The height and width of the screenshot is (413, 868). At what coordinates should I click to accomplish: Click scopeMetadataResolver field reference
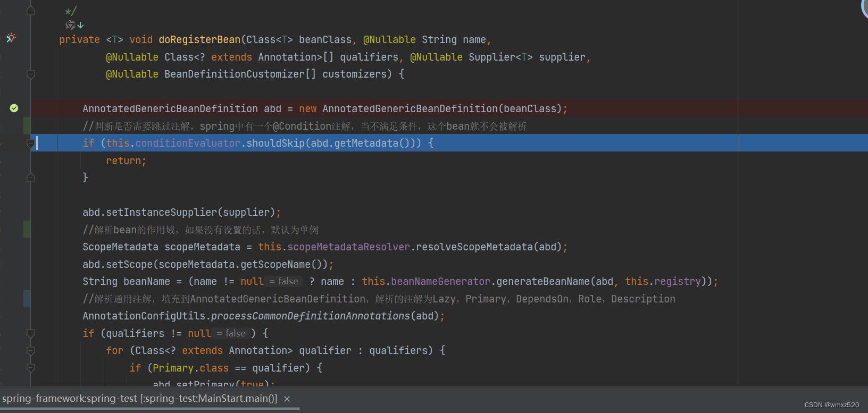pos(349,247)
